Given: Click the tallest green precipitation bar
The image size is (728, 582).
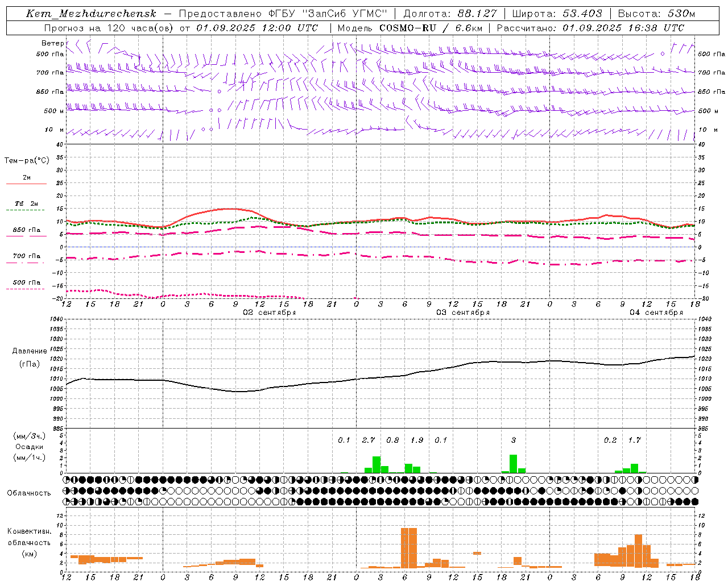Looking at the screenshot, I should pyautogui.click(x=514, y=464).
